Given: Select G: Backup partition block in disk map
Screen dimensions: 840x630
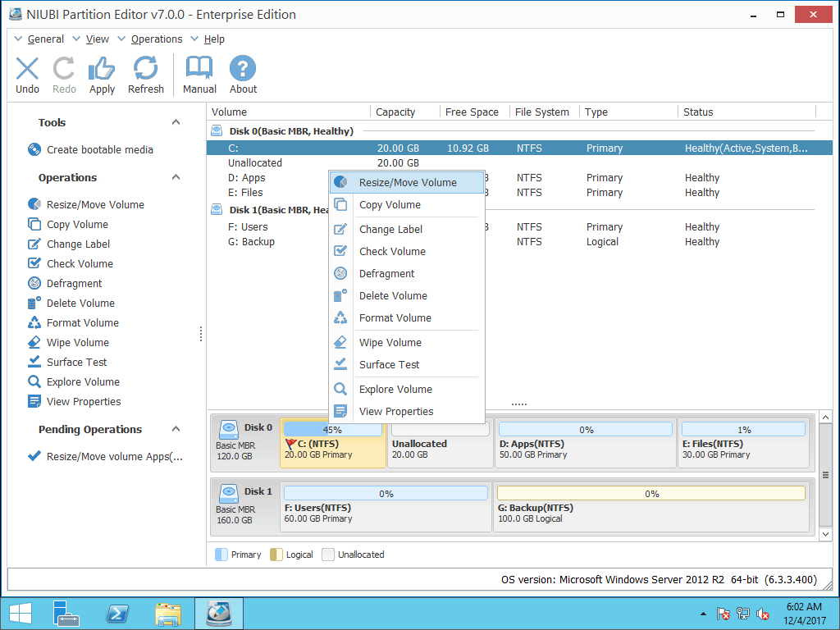Looking at the screenshot, I should point(651,507).
